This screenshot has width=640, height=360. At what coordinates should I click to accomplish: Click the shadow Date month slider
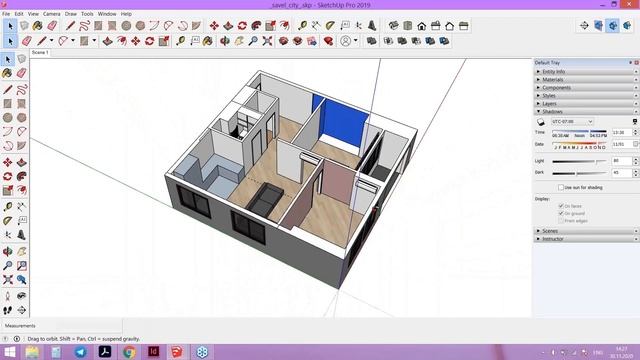pyautogui.click(x=579, y=144)
